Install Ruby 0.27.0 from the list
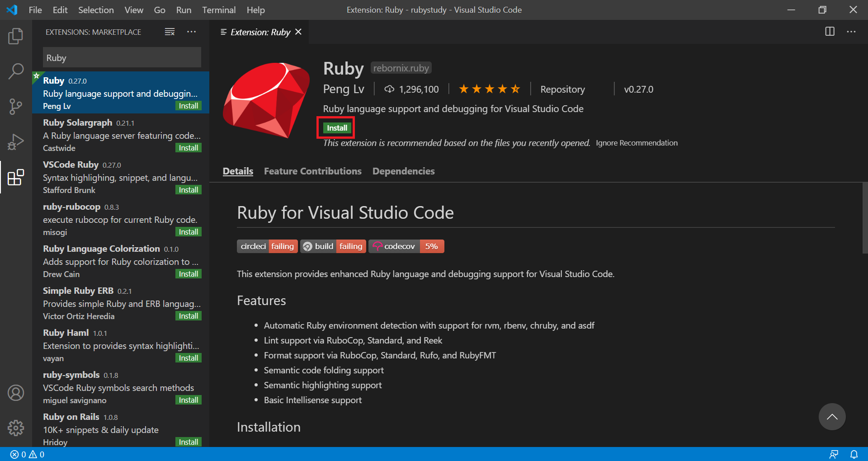This screenshot has width=868, height=461. coord(189,106)
